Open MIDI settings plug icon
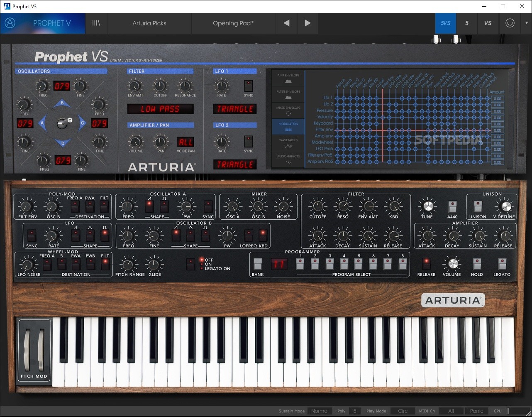The image size is (532, 417). pos(510,23)
